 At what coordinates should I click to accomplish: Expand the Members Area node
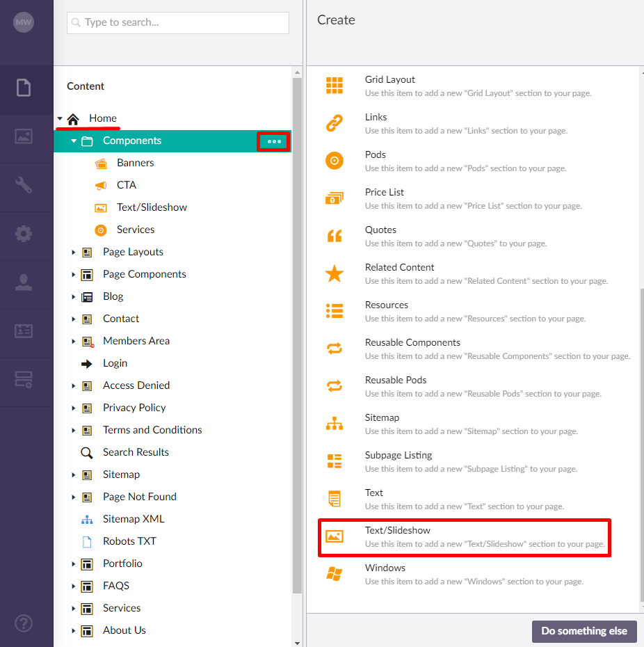pos(74,342)
